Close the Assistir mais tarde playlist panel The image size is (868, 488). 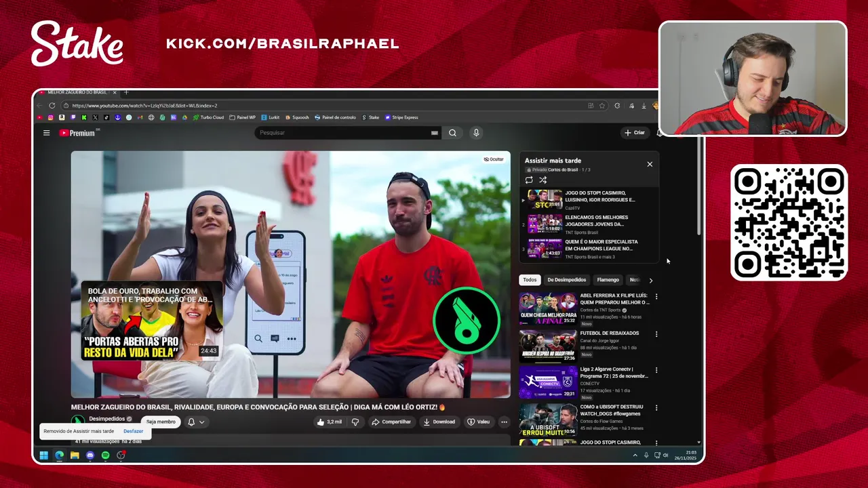[650, 164]
